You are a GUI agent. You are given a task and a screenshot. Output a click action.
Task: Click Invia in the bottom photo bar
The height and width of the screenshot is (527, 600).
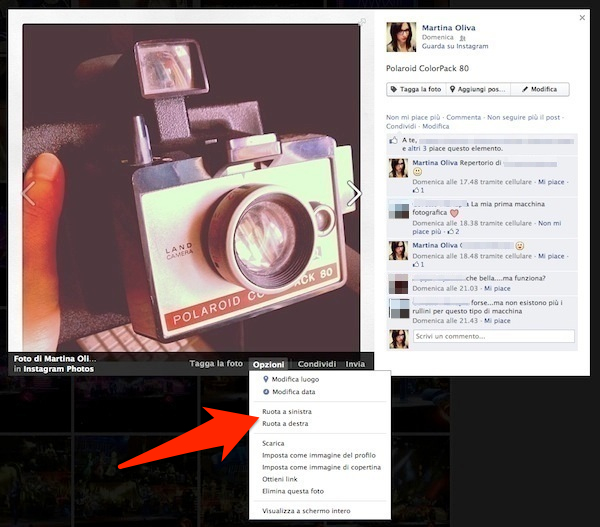coord(355,364)
